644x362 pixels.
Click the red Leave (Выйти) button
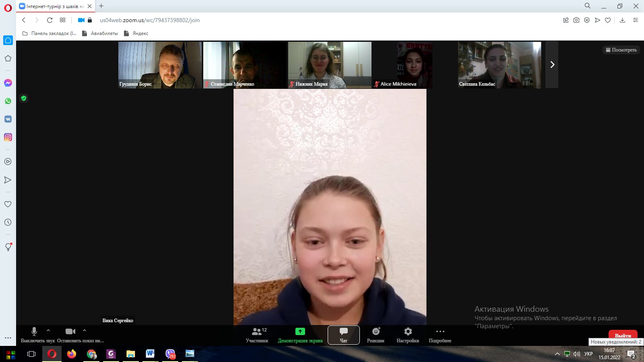pos(623,335)
